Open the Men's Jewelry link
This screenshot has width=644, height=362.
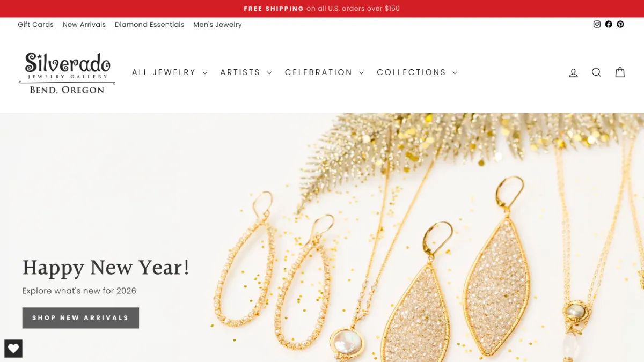pyautogui.click(x=217, y=25)
